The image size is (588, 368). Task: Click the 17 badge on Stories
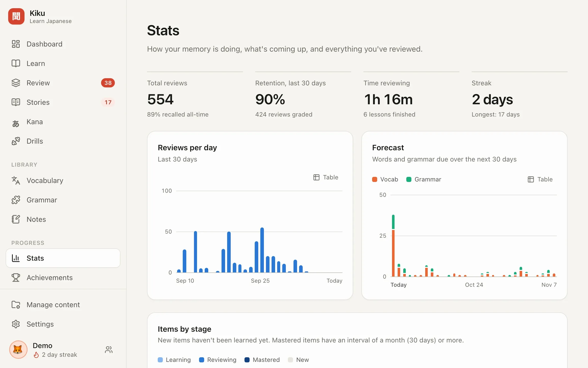click(108, 102)
